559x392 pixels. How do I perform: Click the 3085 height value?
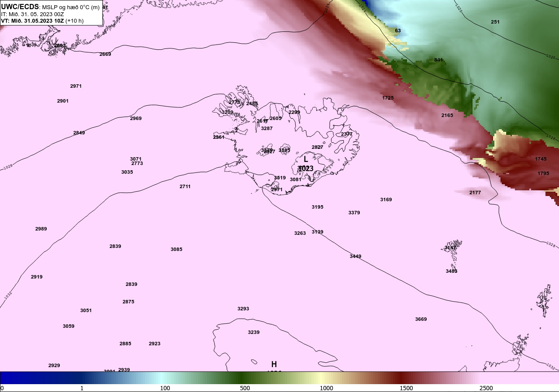point(176,249)
